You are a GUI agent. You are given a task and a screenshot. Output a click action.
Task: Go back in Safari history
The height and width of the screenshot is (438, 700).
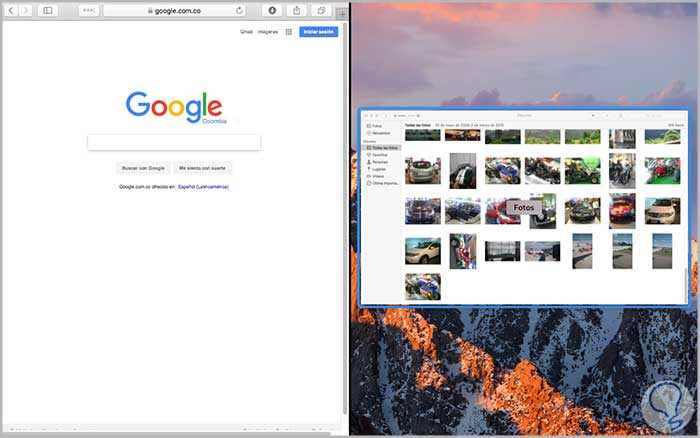pos(11,10)
